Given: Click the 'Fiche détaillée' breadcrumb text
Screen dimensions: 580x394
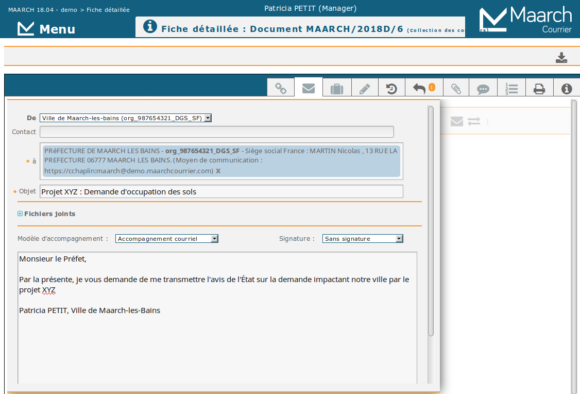Looking at the screenshot, I should pyautogui.click(x=108, y=10).
